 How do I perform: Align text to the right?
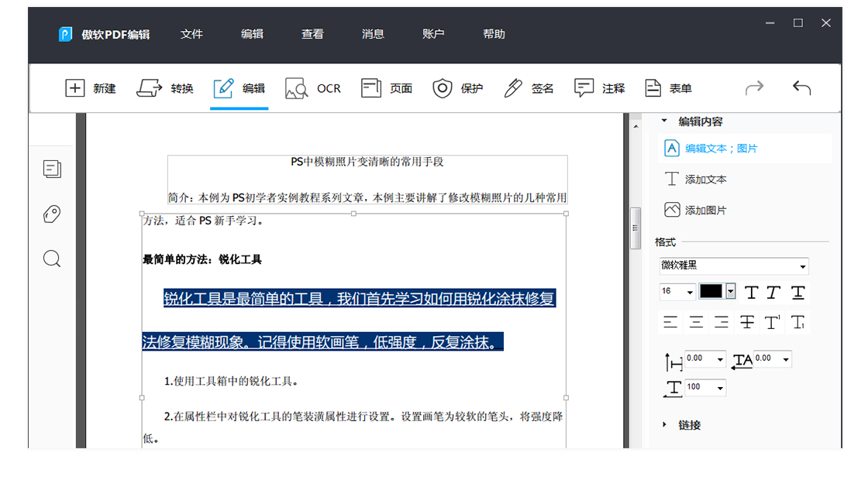click(722, 322)
